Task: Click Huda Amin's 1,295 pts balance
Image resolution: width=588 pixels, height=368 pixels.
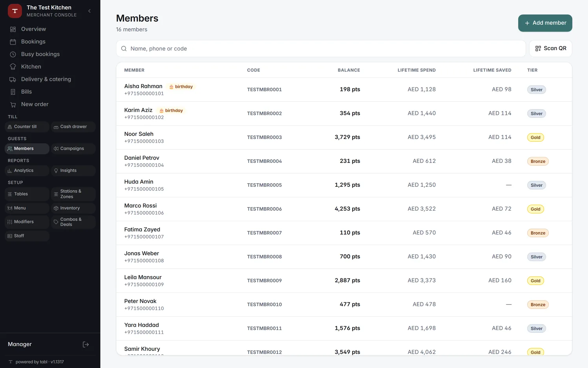Action: (347, 185)
